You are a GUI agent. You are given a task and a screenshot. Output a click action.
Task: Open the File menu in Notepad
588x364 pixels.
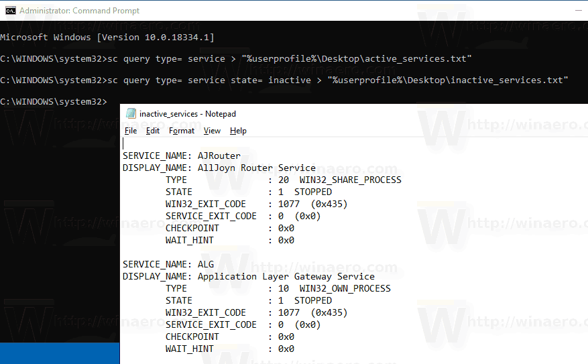[x=131, y=131]
